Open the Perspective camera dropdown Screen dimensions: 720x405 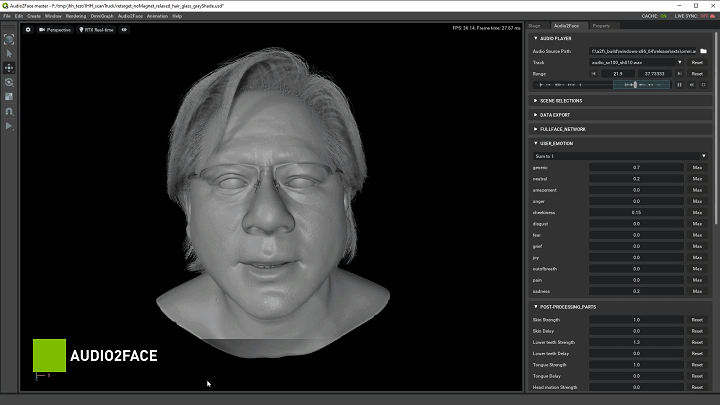coord(56,29)
